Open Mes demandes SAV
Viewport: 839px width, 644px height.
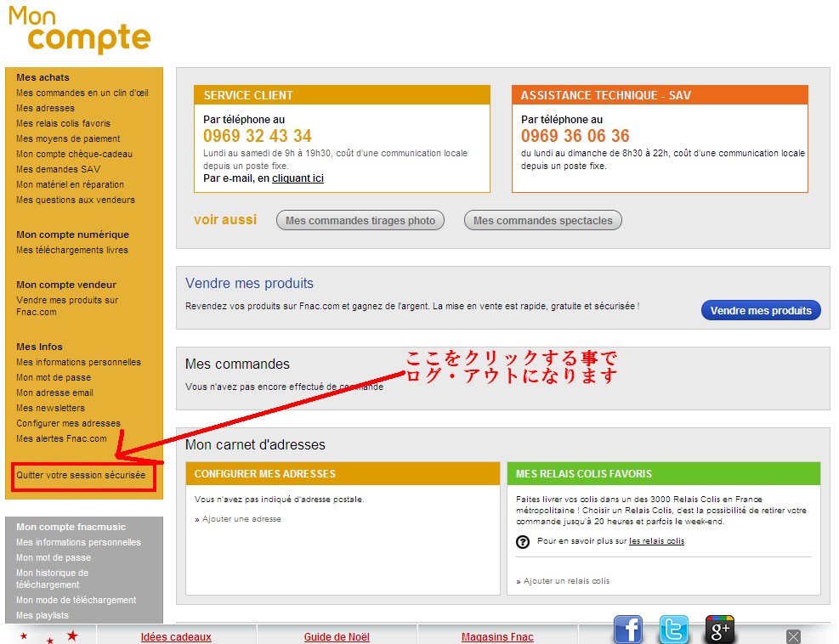(x=59, y=169)
